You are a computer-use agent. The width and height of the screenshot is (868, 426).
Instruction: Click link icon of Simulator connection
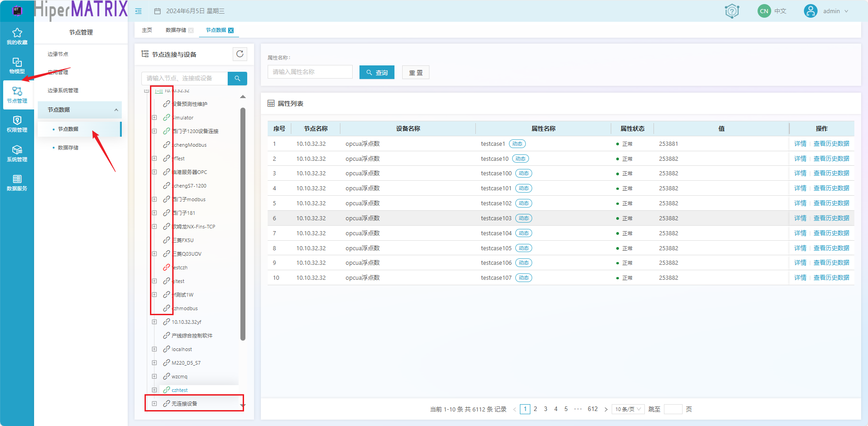166,118
